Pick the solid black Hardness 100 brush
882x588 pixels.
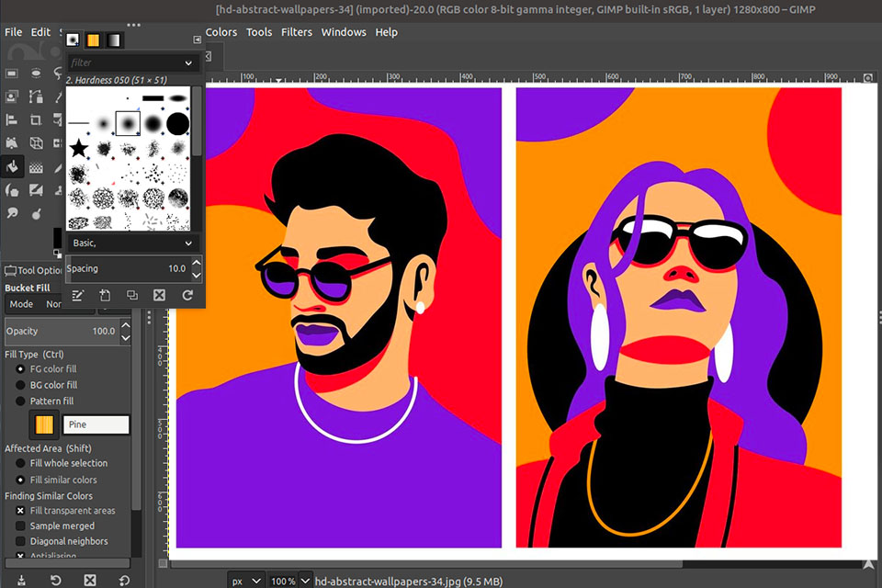tap(177, 124)
